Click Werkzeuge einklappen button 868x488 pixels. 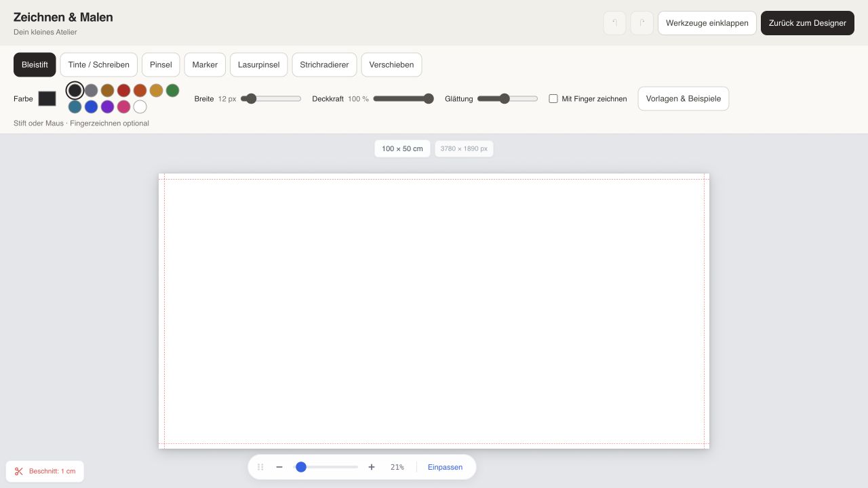coord(707,23)
